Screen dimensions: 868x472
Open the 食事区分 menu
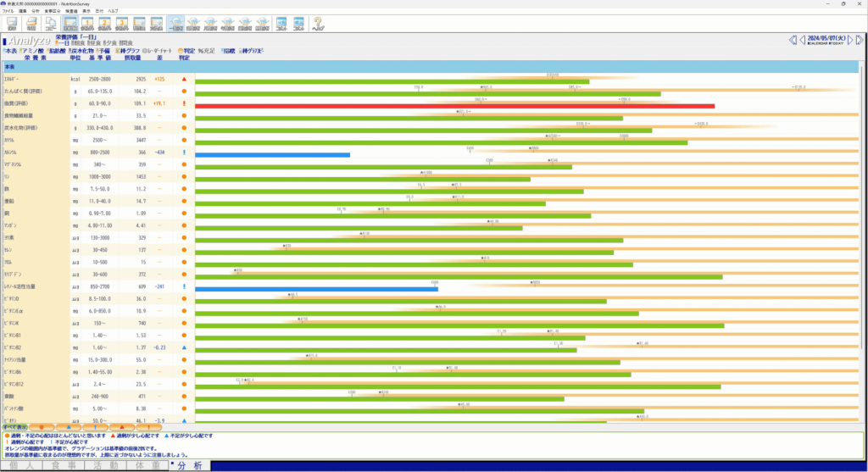pos(53,11)
